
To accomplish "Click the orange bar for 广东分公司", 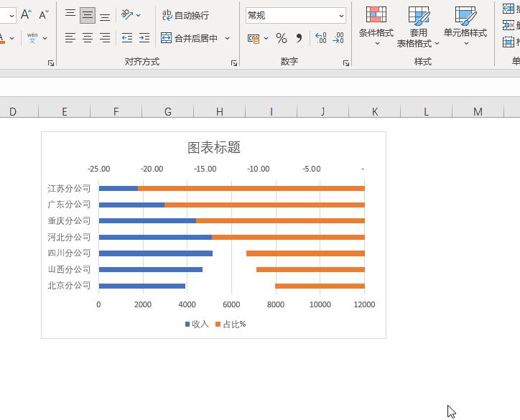I will [264, 205].
